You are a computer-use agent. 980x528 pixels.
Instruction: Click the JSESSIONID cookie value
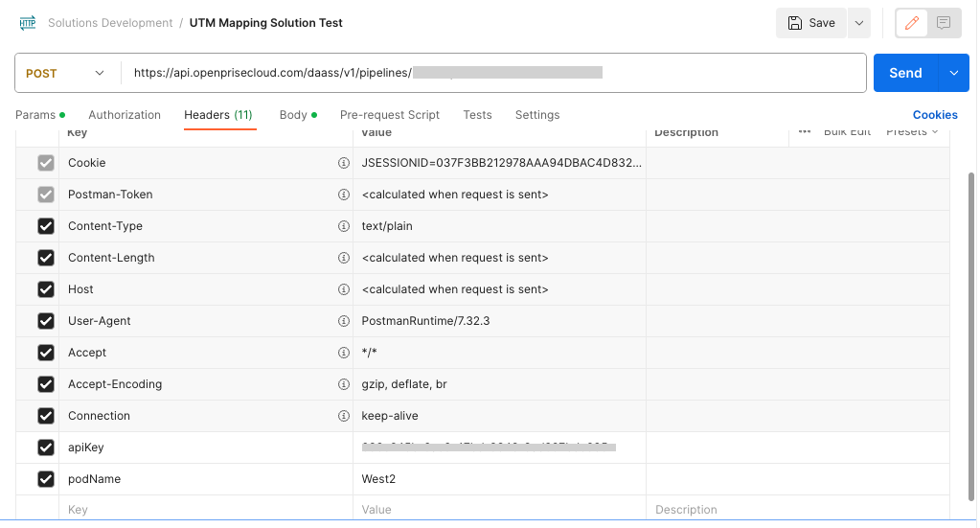coord(501,163)
